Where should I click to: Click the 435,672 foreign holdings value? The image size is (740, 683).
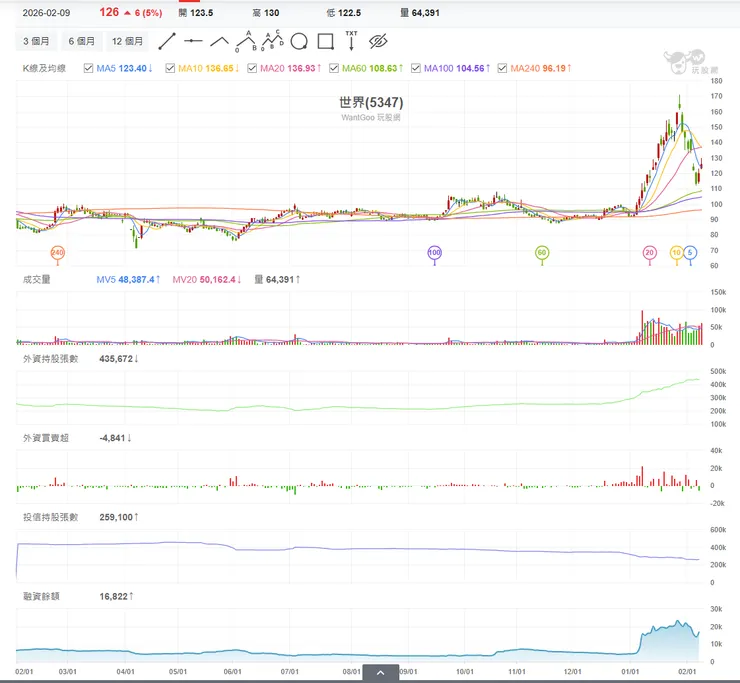(118, 359)
